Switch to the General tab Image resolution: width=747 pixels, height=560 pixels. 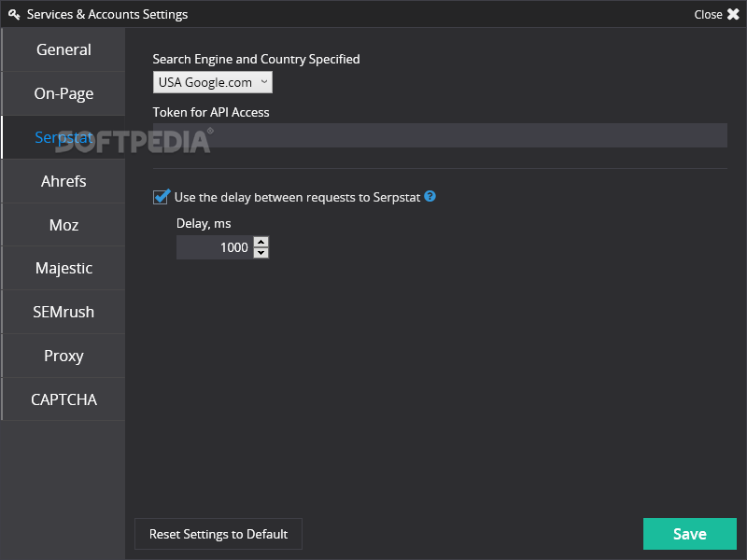[x=63, y=49]
